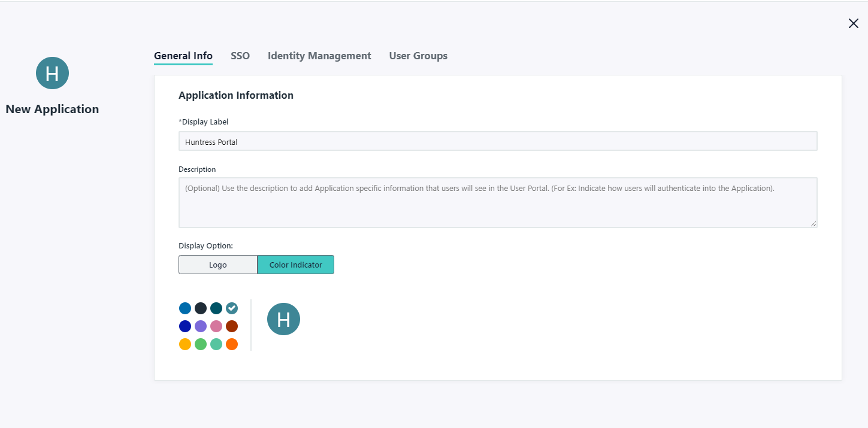Click the "*Display Label" field label
Screen dimensions: 868x428
[x=204, y=122]
